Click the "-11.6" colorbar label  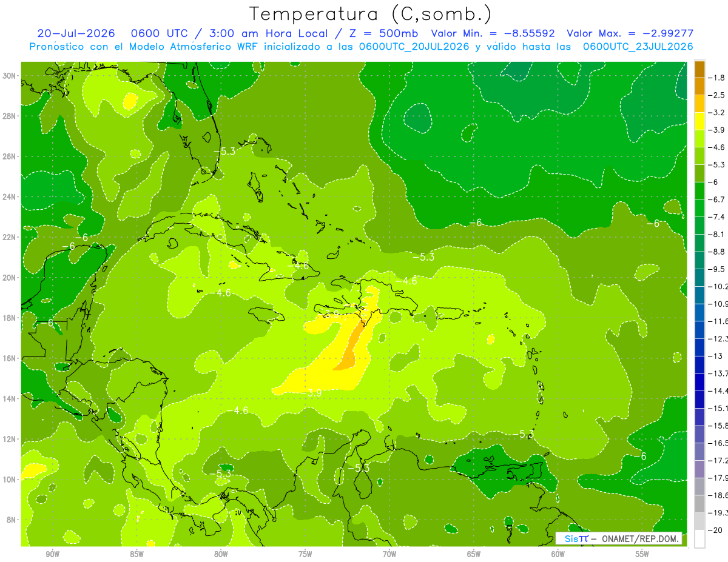click(719, 321)
